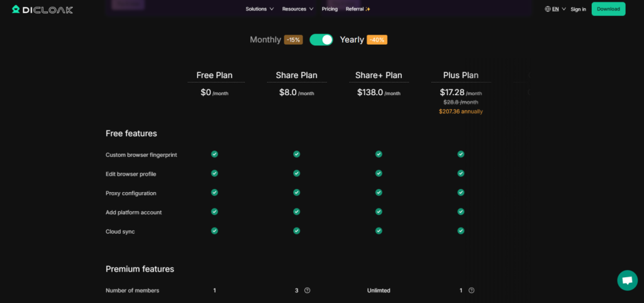Click the Sign in link

click(578, 9)
